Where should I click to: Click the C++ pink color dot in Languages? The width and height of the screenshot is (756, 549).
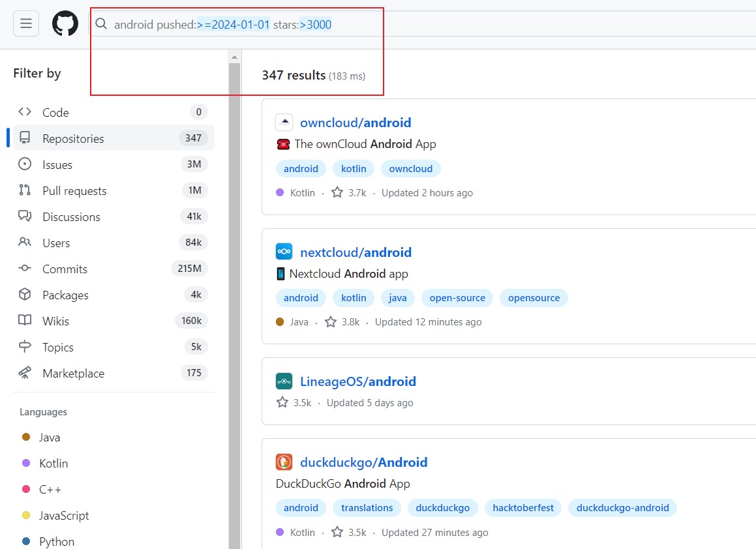[x=27, y=489]
